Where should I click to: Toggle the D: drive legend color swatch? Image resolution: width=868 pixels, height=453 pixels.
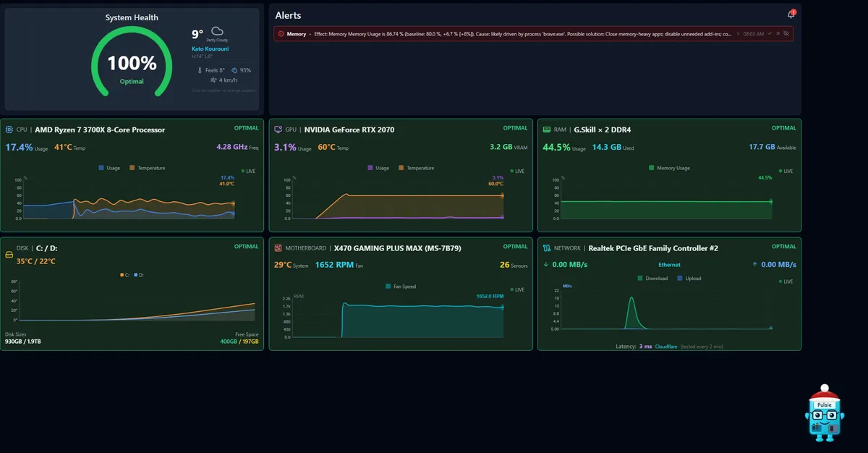click(x=135, y=275)
